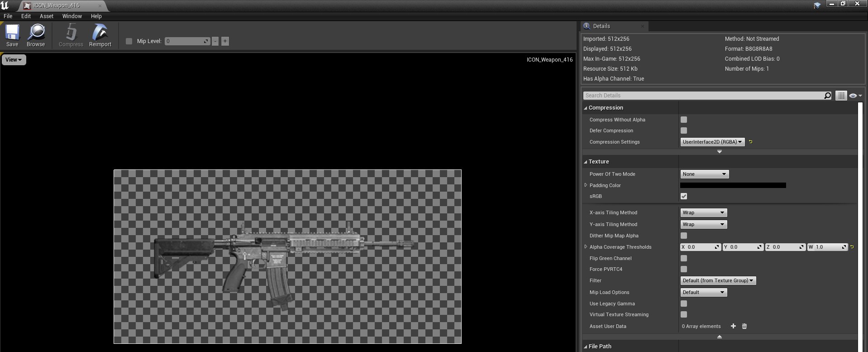Click Browse to find asset in Content Browser
868x352 pixels.
coord(36,35)
